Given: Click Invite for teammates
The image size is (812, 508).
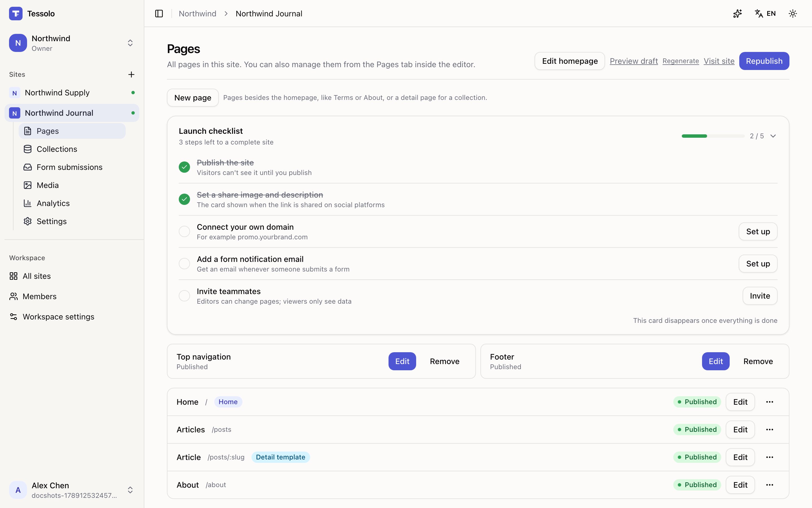Looking at the screenshot, I should tap(760, 296).
